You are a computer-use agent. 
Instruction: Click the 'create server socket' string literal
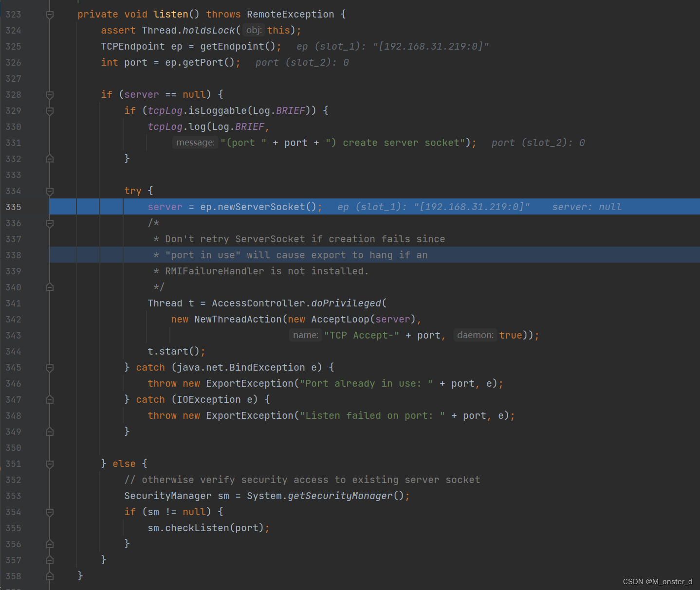click(x=395, y=143)
